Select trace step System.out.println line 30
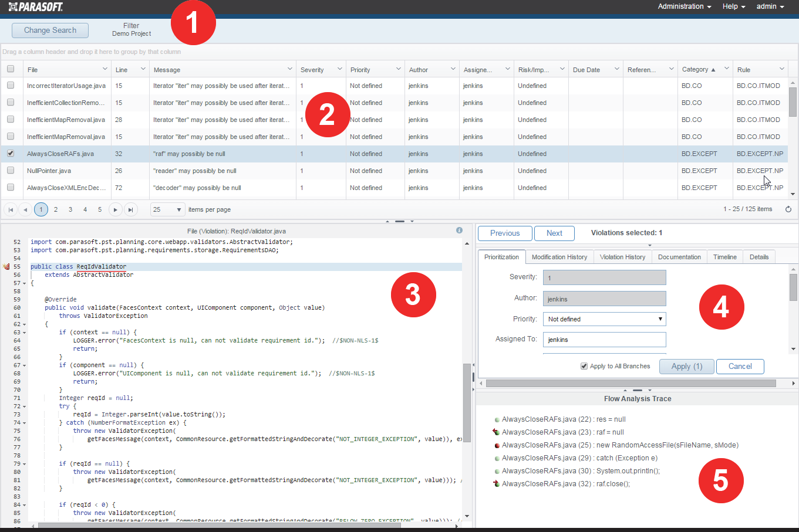The height and width of the screenshot is (532, 799). (x=581, y=471)
